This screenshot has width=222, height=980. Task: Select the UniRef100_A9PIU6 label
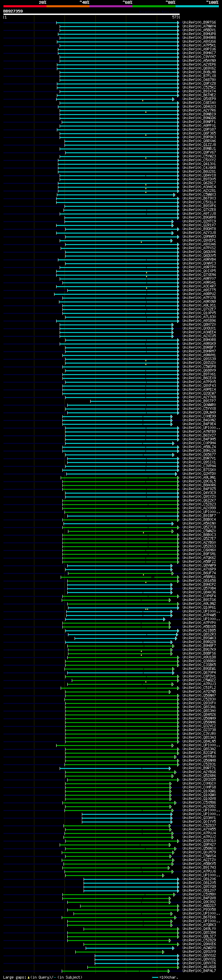click(x=199, y=49)
